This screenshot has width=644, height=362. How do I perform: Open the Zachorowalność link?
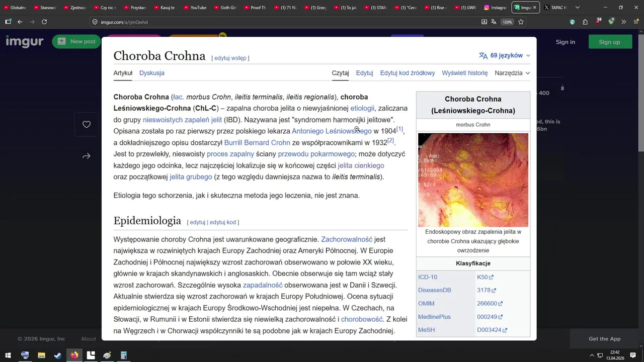(x=347, y=239)
